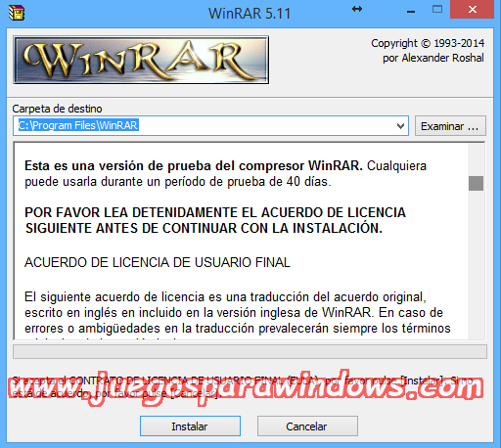Click 'SIGUIENTE ANTES DE CONTINUAR' line
This screenshot has width=501, height=448.
[x=204, y=228]
